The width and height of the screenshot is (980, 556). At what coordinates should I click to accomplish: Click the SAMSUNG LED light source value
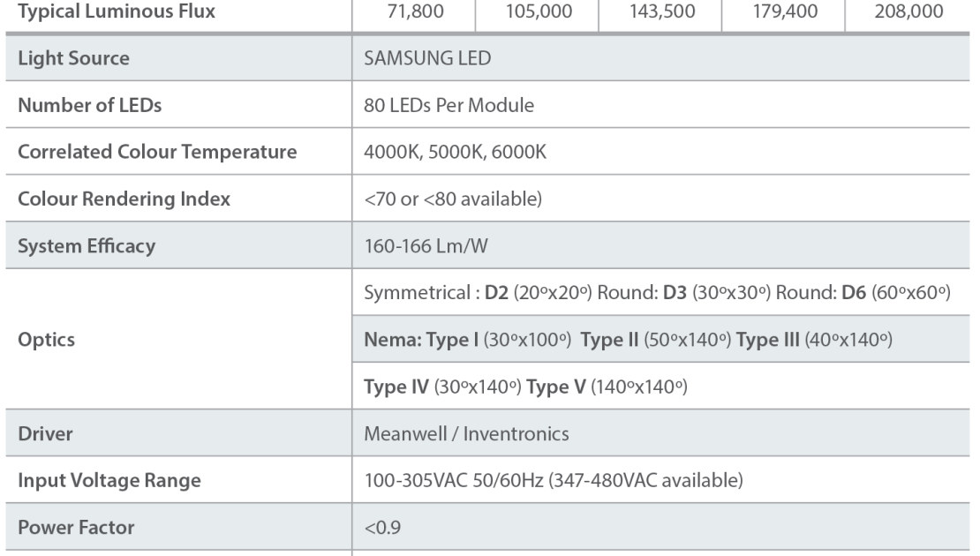pos(427,58)
